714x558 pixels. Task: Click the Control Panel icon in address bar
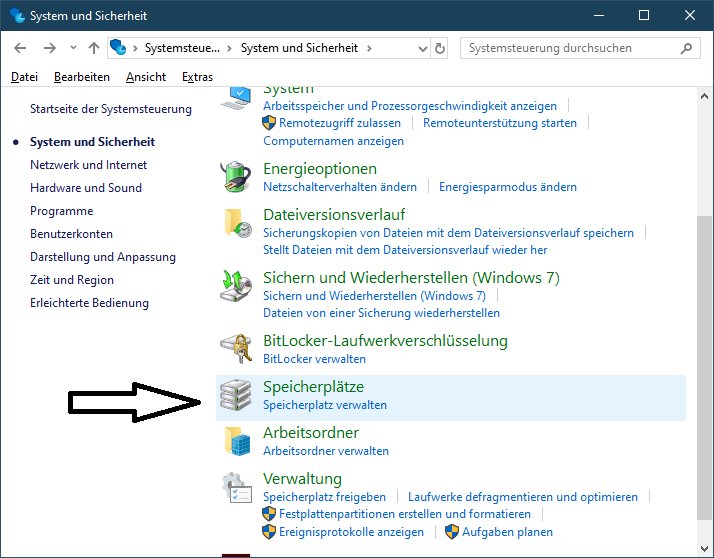click(118, 47)
